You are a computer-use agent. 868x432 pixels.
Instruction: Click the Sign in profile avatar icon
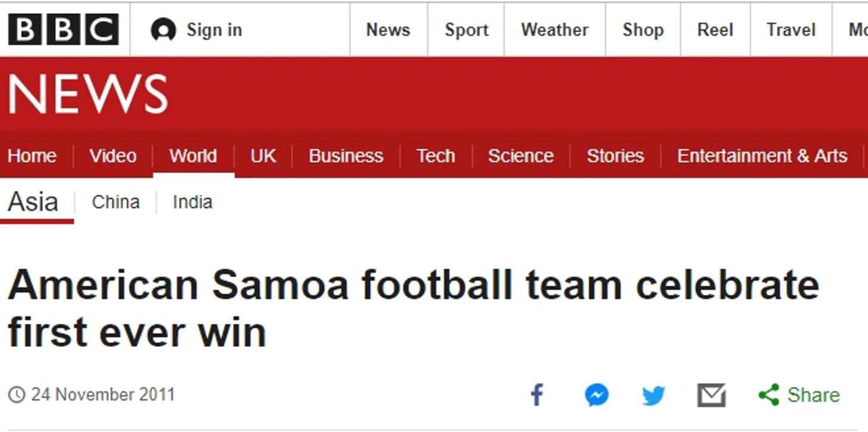163,30
